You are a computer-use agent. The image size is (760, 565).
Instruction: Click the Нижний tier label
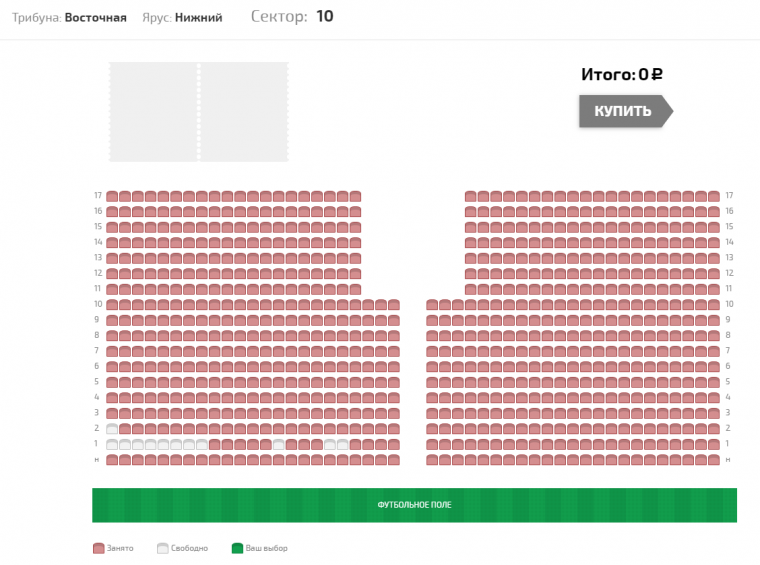[x=199, y=17]
